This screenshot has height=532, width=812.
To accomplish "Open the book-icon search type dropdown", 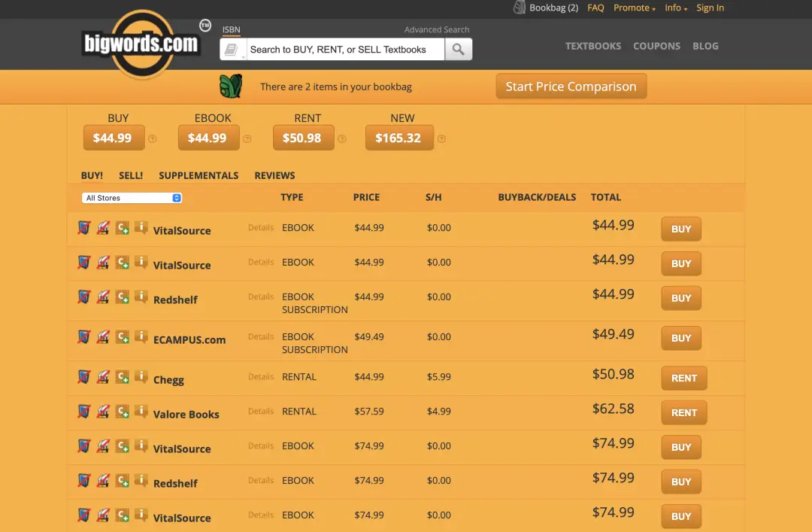I will [233, 49].
